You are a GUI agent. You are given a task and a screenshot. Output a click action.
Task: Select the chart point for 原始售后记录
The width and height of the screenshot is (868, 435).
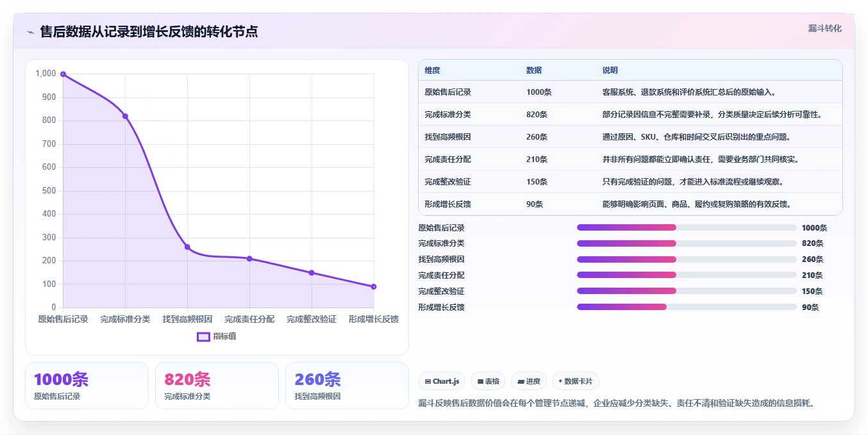(63, 74)
